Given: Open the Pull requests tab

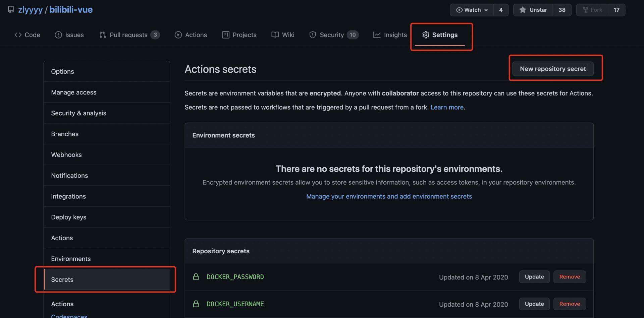Looking at the screenshot, I should pos(129,35).
